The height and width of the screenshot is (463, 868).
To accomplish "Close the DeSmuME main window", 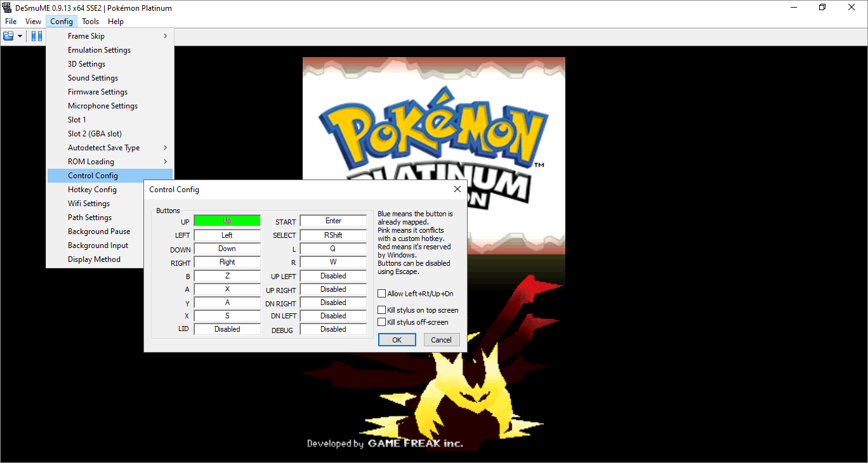I will (x=852, y=8).
